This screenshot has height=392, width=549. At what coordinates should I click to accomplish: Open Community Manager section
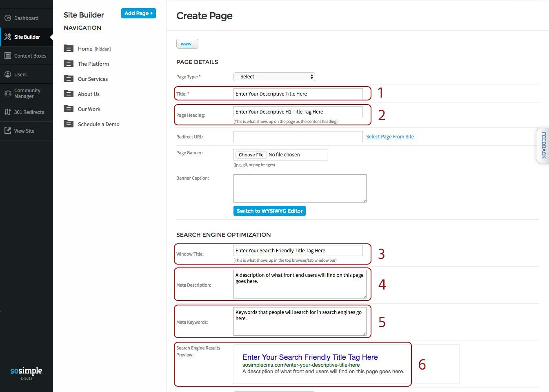(27, 93)
